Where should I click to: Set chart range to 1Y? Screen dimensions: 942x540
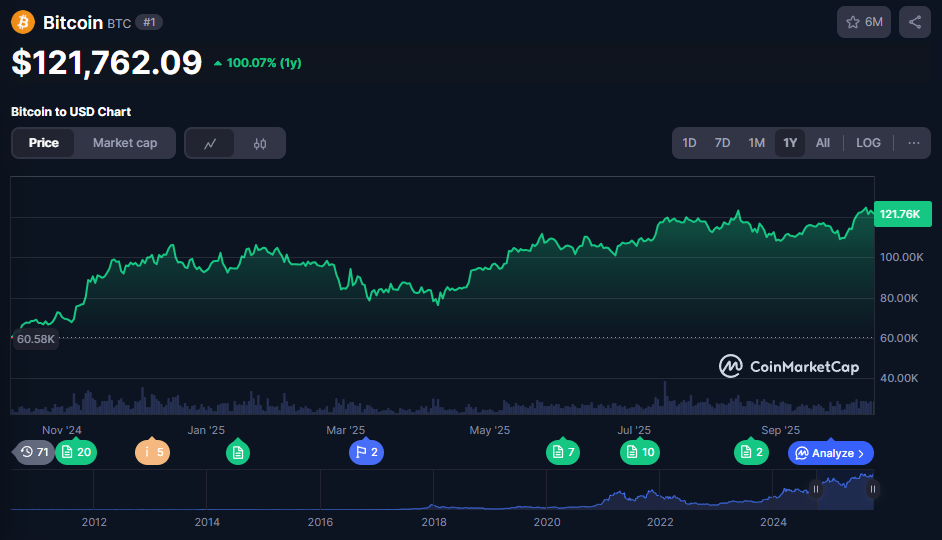[790, 143]
